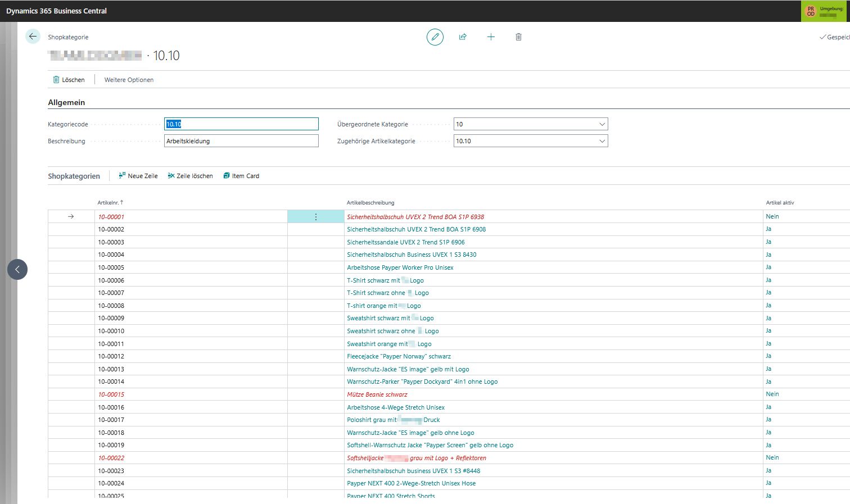Open Warnschutz-Parker Payper Dockyard 4in1 link
The image size is (850, 504).
click(x=422, y=382)
